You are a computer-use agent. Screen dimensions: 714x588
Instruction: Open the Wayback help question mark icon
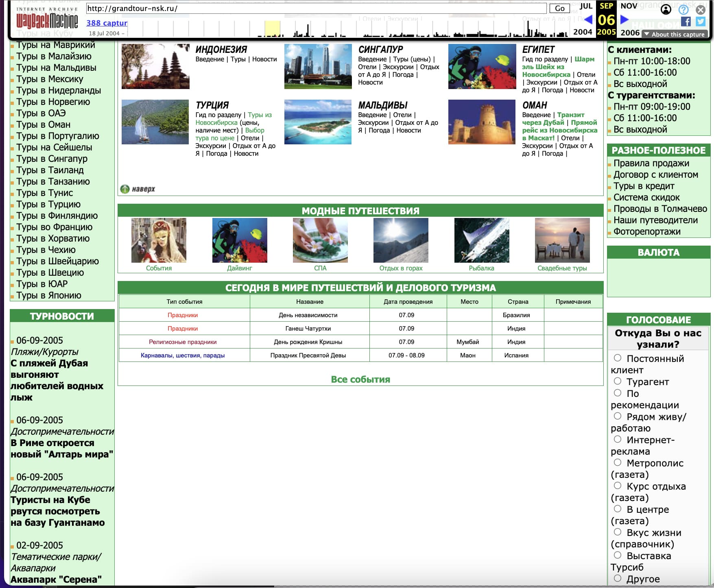(683, 9)
